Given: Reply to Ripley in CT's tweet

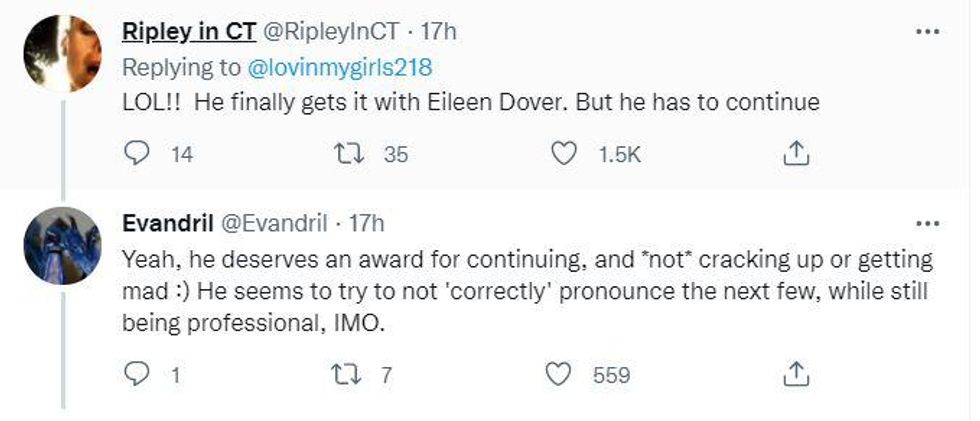Looking at the screenshot, I should pyautogui.click(x=135, y=155).
